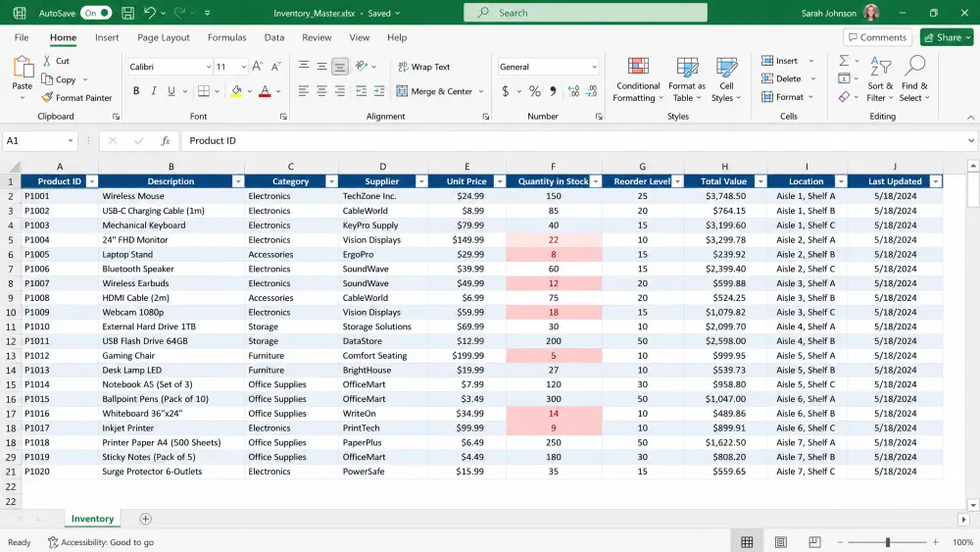
Task: Click the Cut scissors icon
Action: tap(47, 61)
